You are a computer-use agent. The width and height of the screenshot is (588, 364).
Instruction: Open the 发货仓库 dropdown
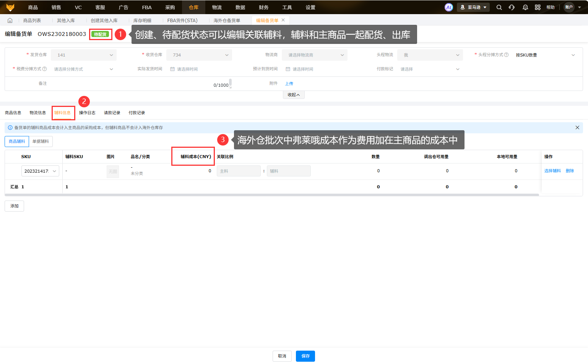tap(84, 55)
